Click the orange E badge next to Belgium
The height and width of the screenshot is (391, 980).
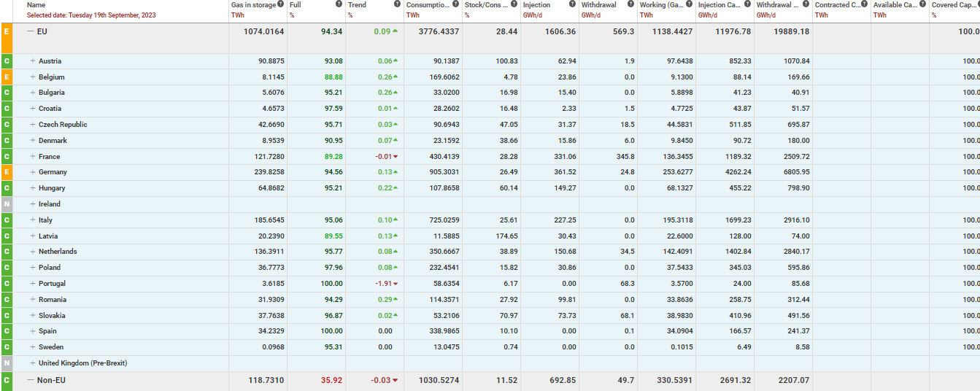[7, 77]
